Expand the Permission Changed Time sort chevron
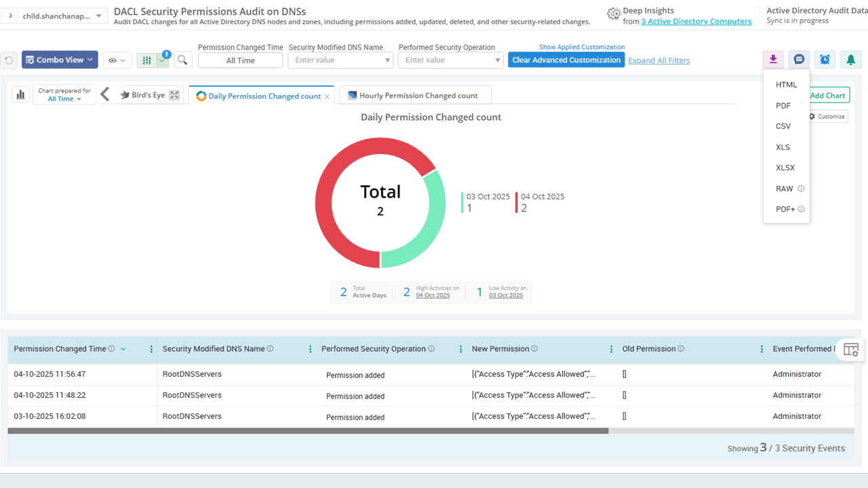This screenshot has width=868, height=488. coord(123,348)
